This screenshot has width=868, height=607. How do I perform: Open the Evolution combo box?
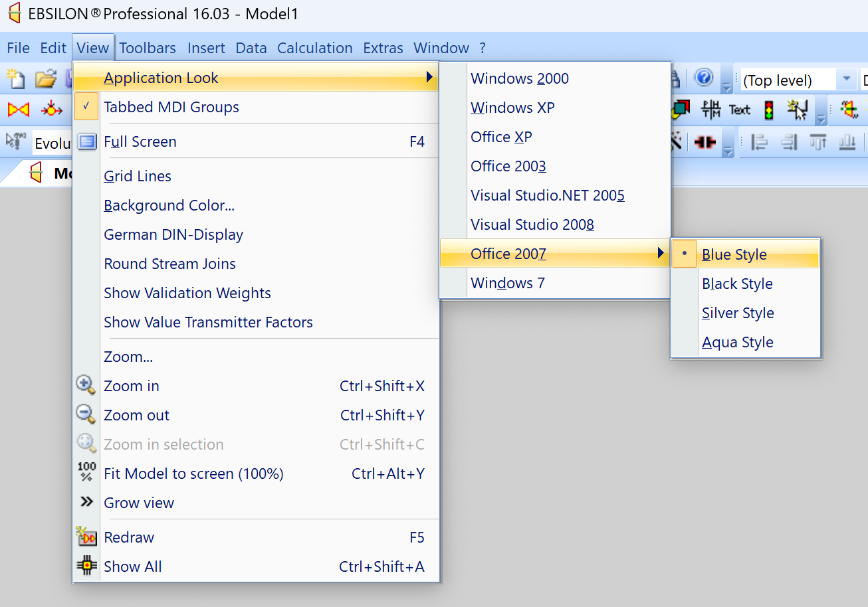pyautogui.click(x=52, y=143)
